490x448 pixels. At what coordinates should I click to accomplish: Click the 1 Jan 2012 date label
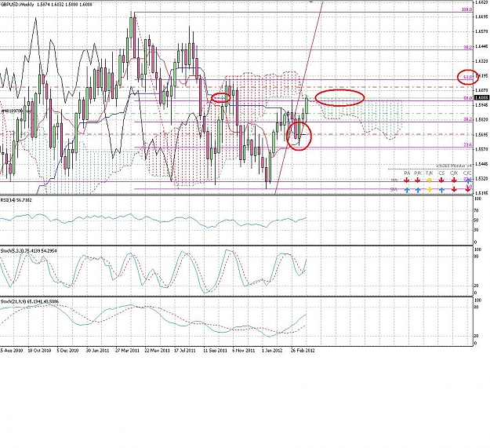(272, 351)
